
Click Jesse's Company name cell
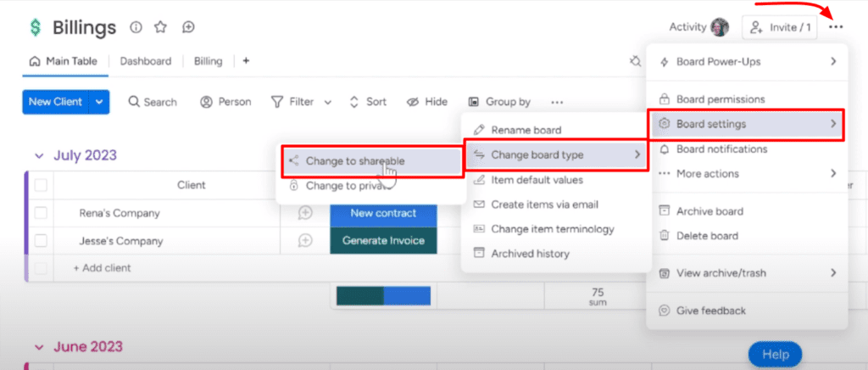[x=121, y=241]
